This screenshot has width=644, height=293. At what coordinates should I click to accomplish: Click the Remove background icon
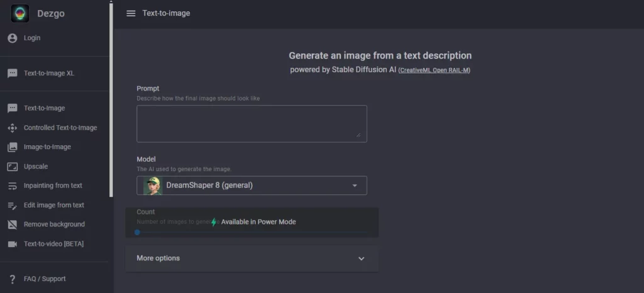tap(13, 224)
